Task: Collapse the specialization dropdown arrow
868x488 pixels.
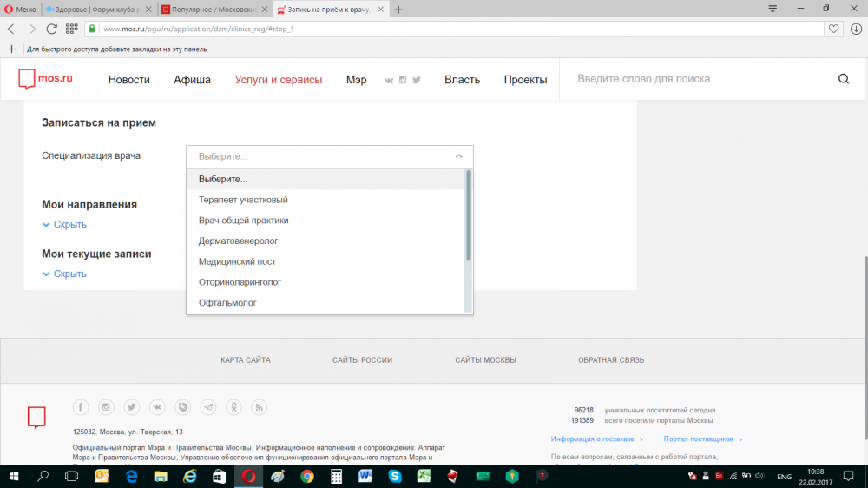Action: tap(459, 156)
